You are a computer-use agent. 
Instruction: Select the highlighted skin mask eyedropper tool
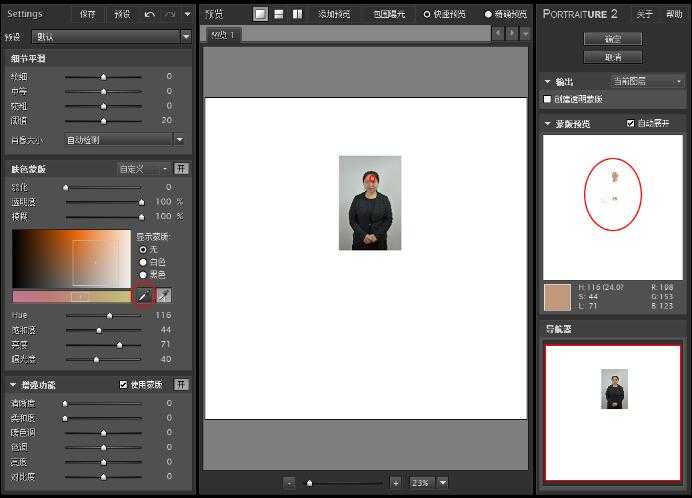pyautogui.click(x=144, y=295)
